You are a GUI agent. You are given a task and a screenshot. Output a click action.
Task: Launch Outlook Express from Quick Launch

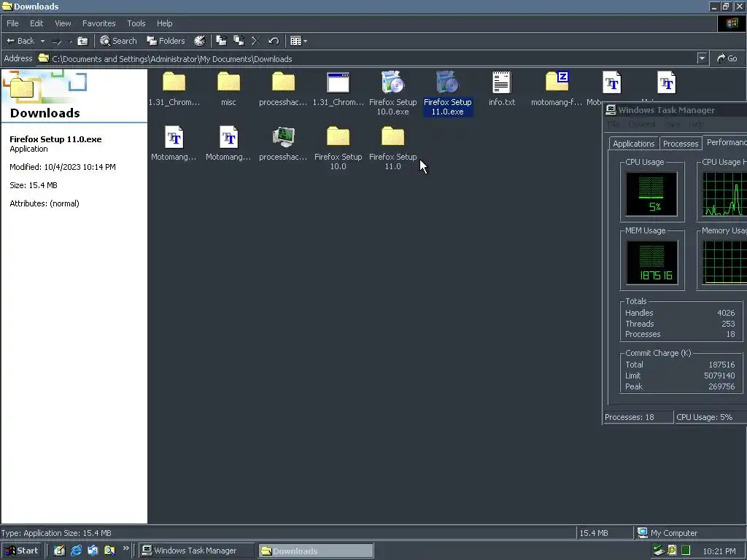tap(93, 551)
